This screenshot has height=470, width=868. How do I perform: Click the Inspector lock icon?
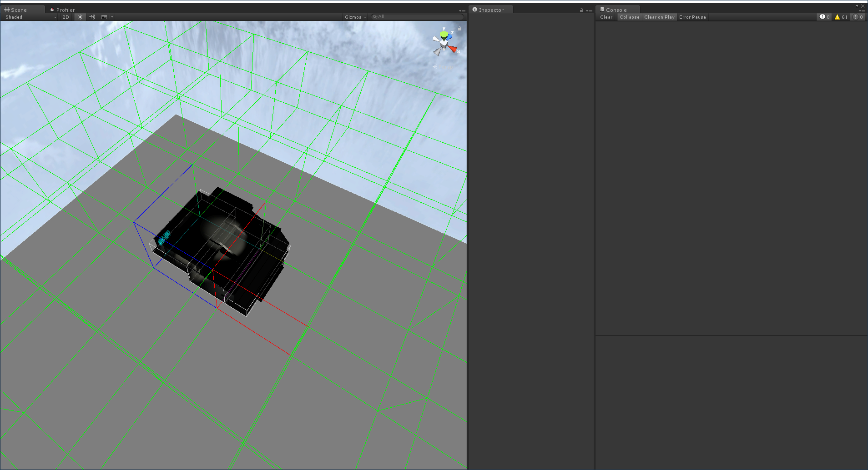[x=581, y=10]
